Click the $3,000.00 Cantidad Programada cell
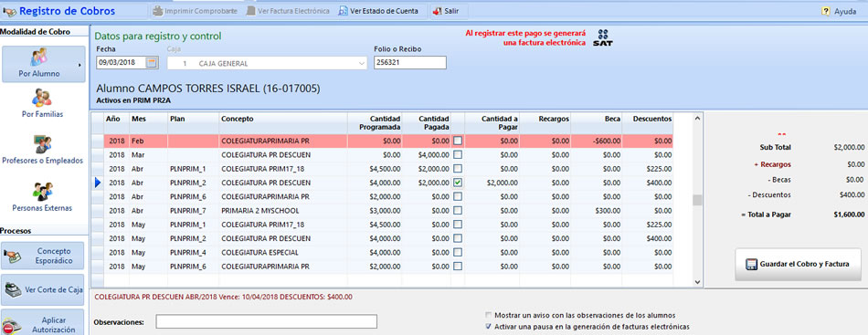Image resolution: width=868 pixels, height=335 pixels. [x=375, y=211]
